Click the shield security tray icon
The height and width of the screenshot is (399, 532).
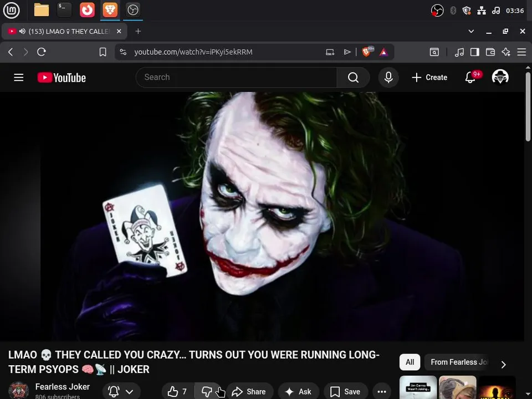point(467,11)
